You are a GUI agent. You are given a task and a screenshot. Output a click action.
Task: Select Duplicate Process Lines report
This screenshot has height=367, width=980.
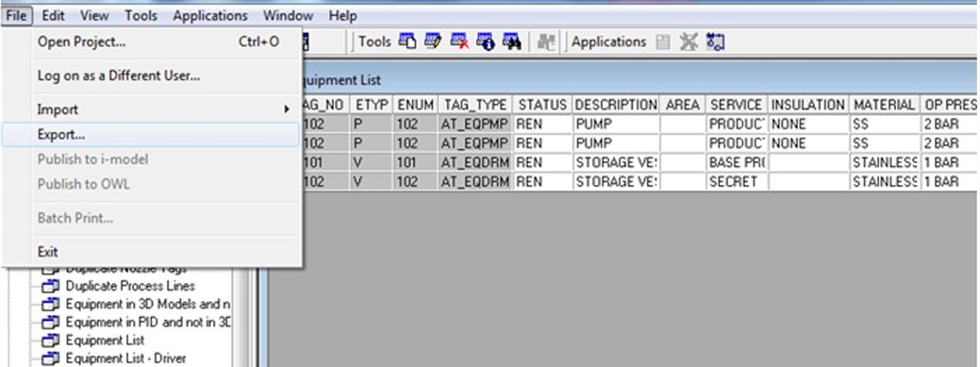pyautogui.click(x=130, y=286)
